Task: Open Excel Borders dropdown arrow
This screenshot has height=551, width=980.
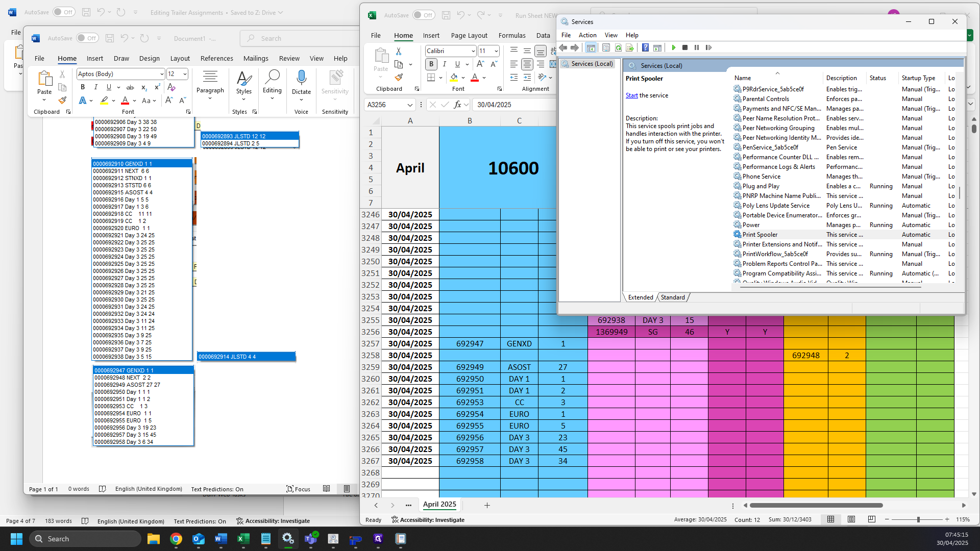Action: (440, 78)
